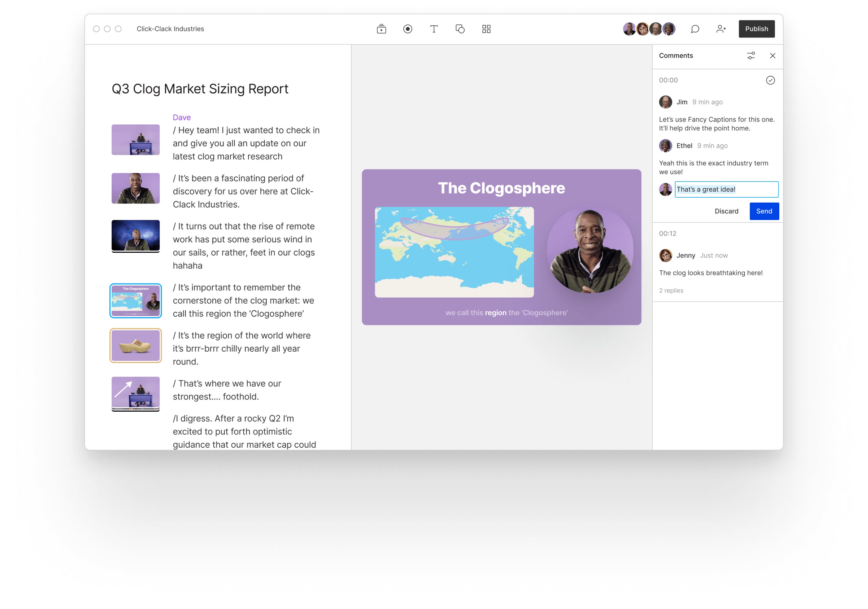Send the comment reply

(x=764, y=211)
